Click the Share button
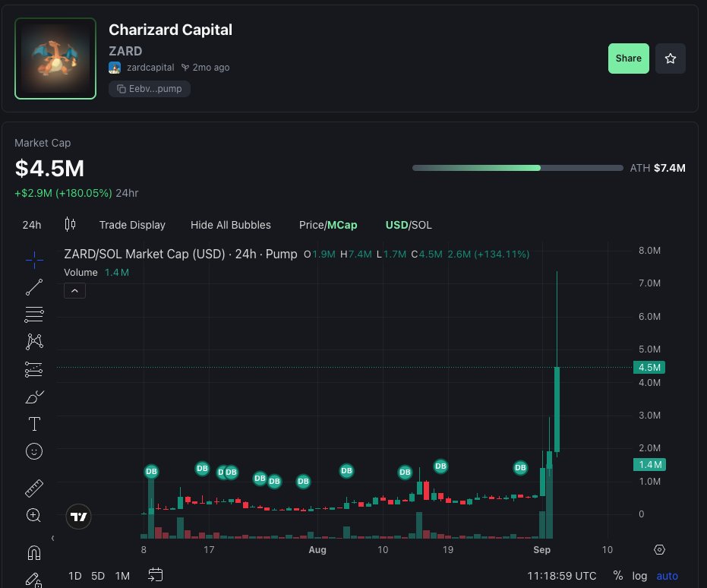Viewport: 707px width, 588px height. point(629,58)
